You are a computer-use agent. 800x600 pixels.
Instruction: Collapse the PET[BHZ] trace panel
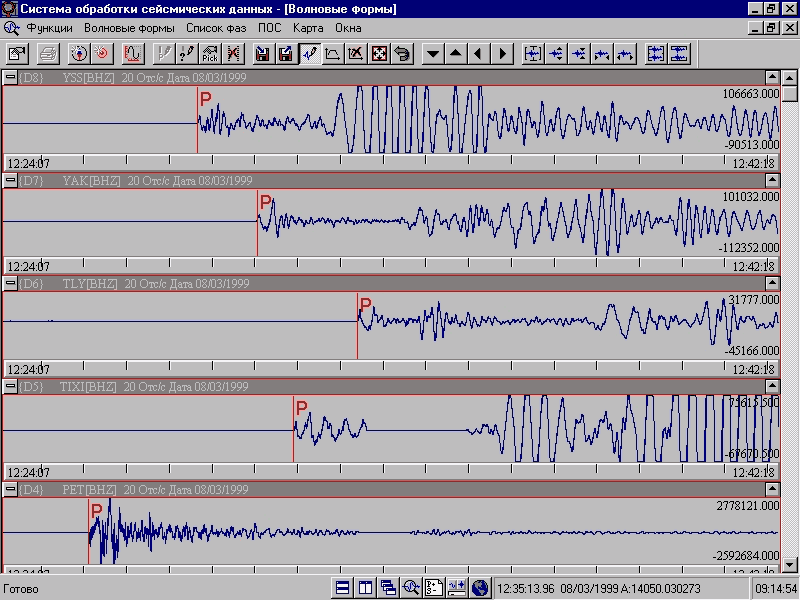[x=10, y=490]
